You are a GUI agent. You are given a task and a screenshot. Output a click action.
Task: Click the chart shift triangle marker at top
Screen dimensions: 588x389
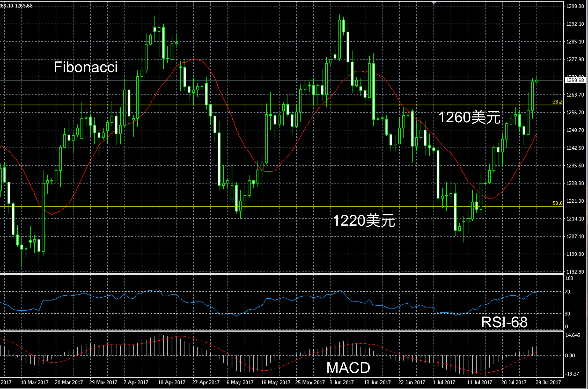pos(434,3)
